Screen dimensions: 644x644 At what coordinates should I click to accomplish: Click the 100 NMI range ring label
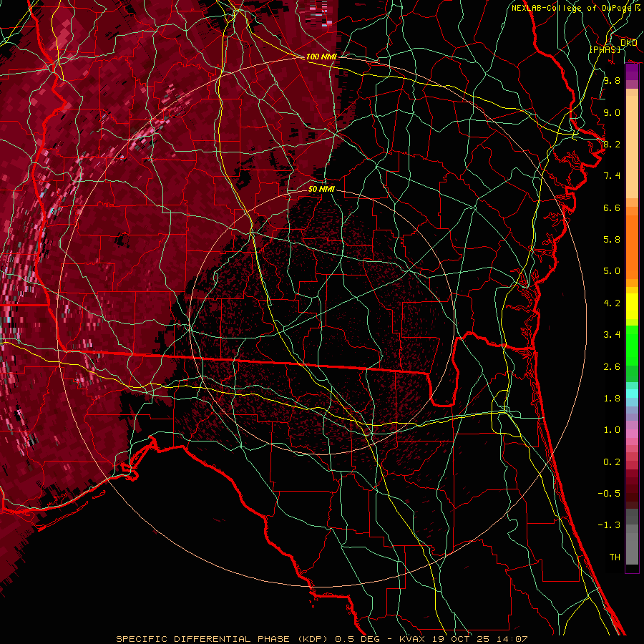pos(321,57)
